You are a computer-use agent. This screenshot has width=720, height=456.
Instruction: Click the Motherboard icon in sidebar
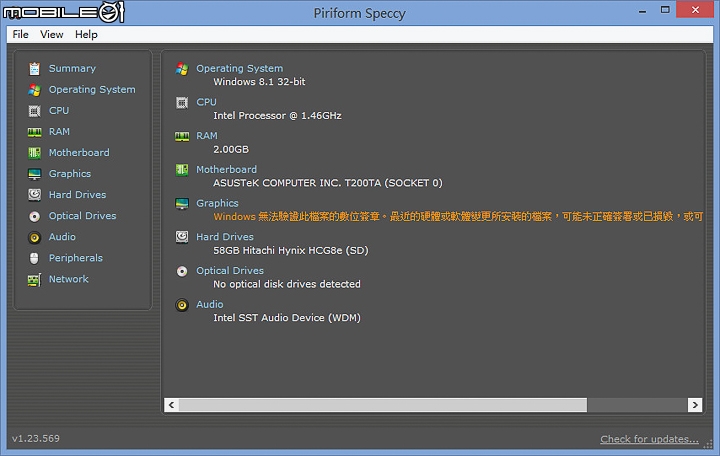click(x=34, y=153)
